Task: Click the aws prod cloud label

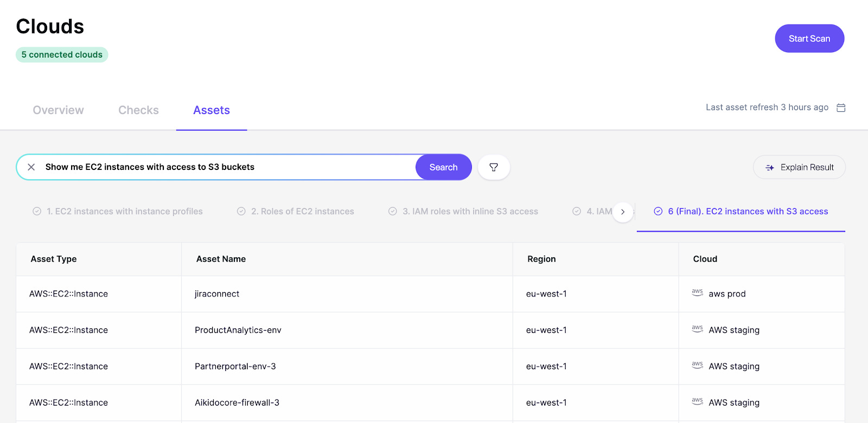Action: coord(727,294)
